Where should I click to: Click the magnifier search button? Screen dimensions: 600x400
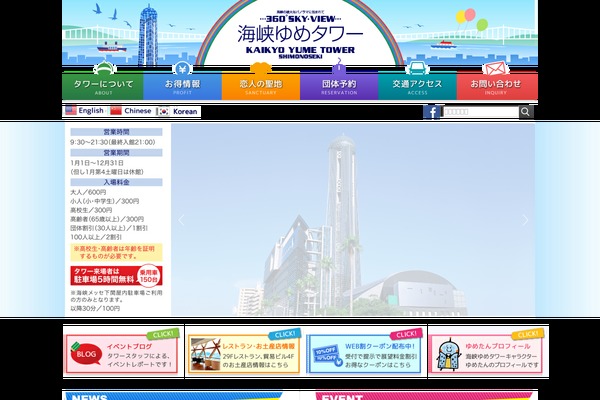526,112
